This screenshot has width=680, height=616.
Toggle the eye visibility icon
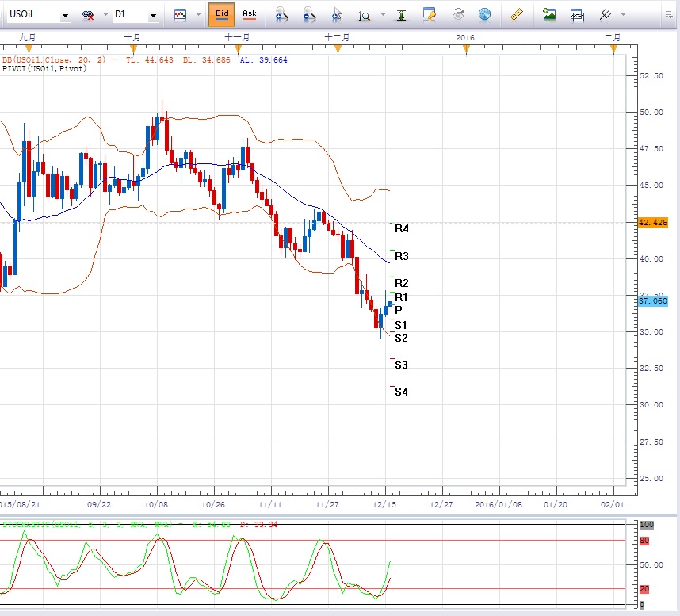tap(458, 14)
